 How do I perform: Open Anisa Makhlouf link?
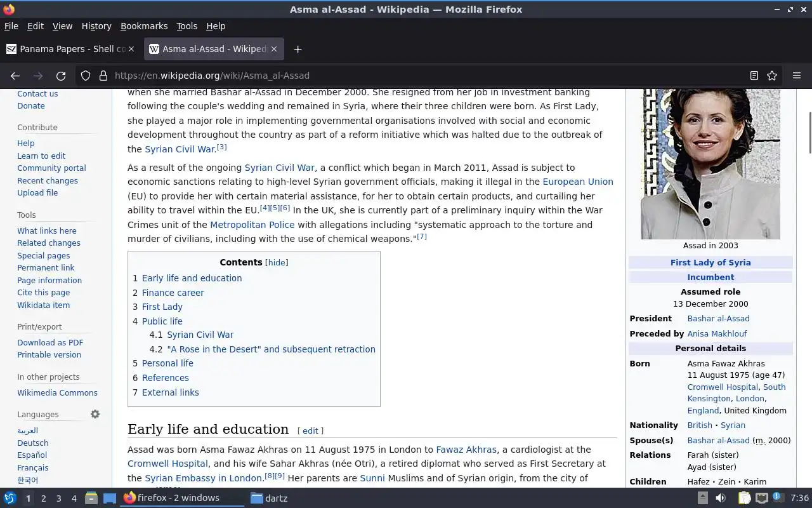point(717,334)
